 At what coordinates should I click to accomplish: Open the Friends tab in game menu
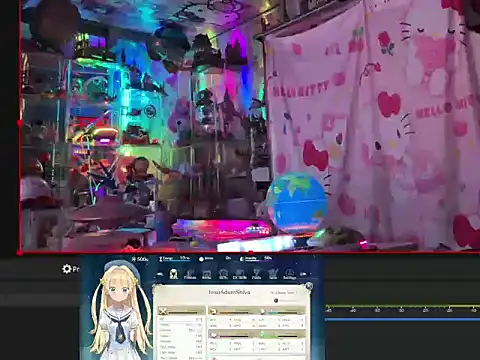(190, 274)
